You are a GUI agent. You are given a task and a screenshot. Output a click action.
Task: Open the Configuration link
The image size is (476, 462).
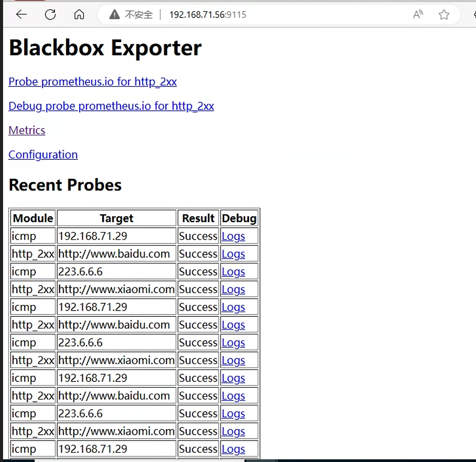(x=43, y=155)
